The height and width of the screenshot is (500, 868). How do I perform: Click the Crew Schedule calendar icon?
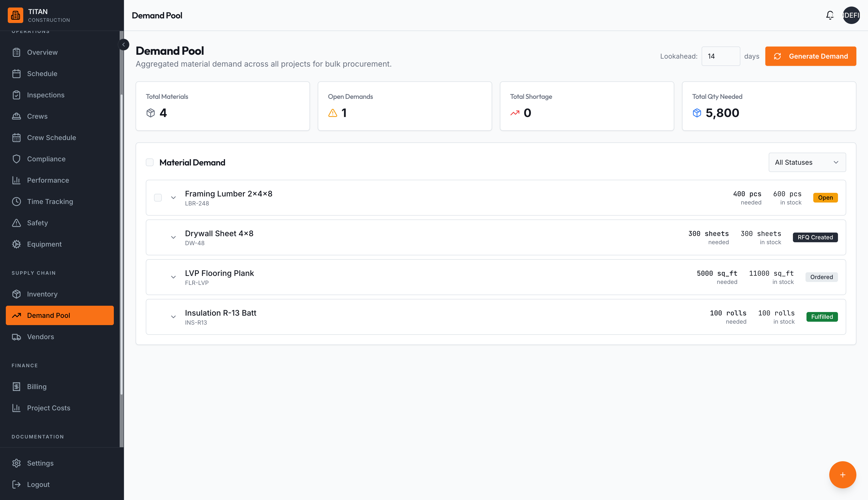click(16, 138)
